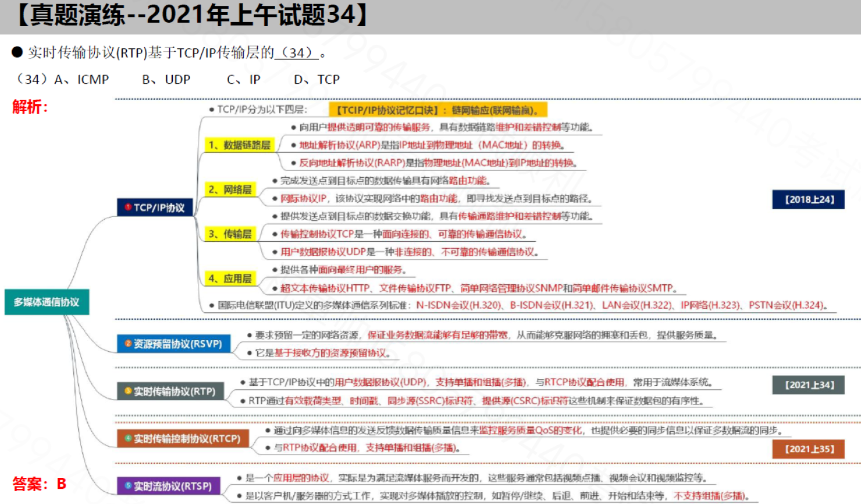The height and width of the screenshot is (504, 861).
Task: Click the yellow 4、应用层 label
Action: pos(230,278)
